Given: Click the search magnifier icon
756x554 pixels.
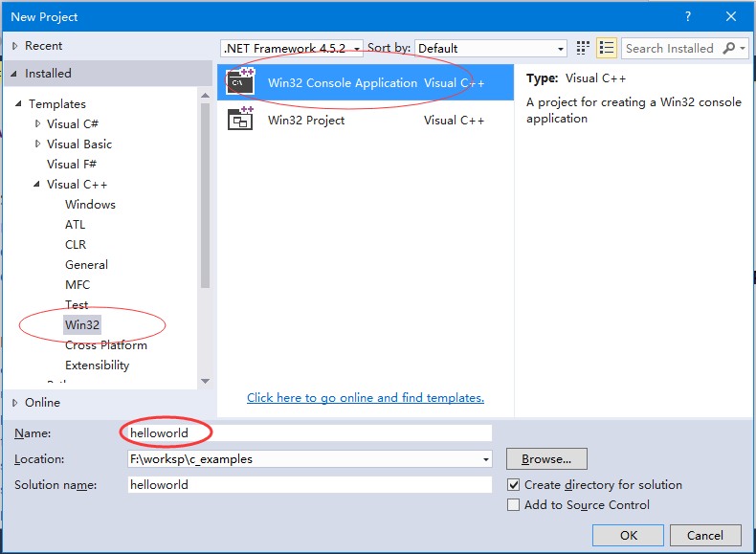Looking at the screenshot, I should [729, 48].
